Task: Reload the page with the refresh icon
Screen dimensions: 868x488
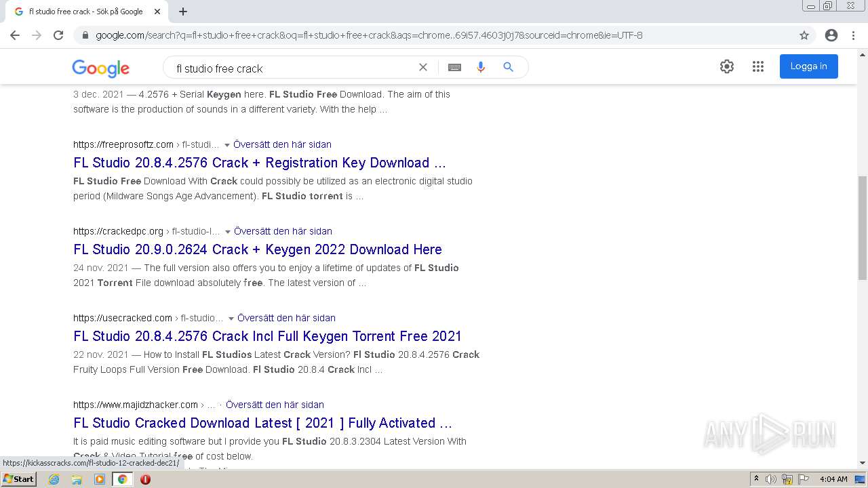Action: [58, 35]
